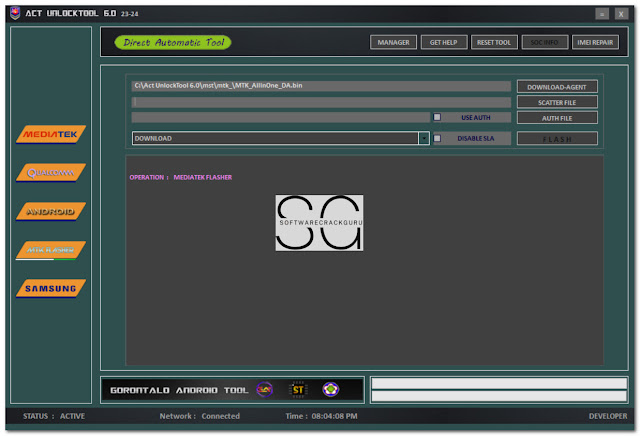Minimize the ACT UnlockTool window
The width and height of the screenshot is (640, 436).
[x=602, y=14]
